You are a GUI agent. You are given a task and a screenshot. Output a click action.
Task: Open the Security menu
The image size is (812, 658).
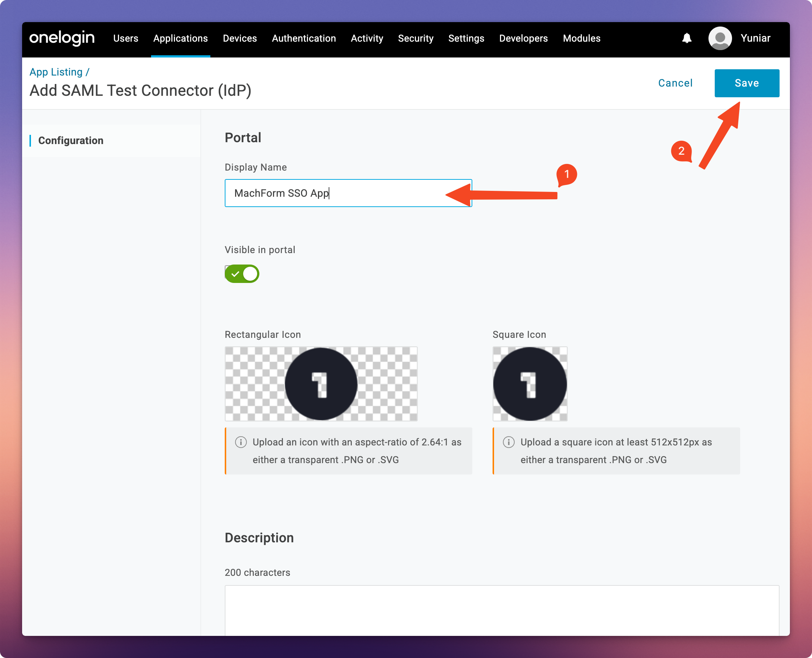click(x=416, y=38)
